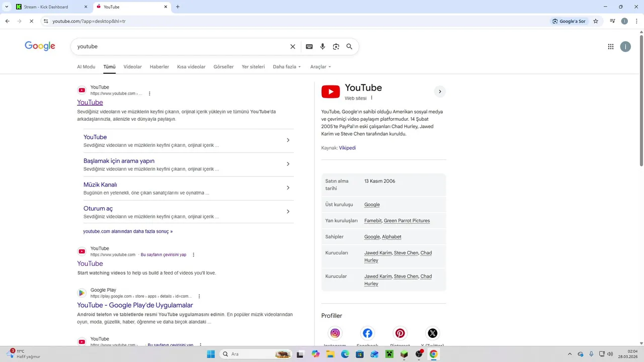The height and width of the screenshot is (362, 644).
Task: Open YouTube's X (Twitter) profile icon
Action: 433,333
